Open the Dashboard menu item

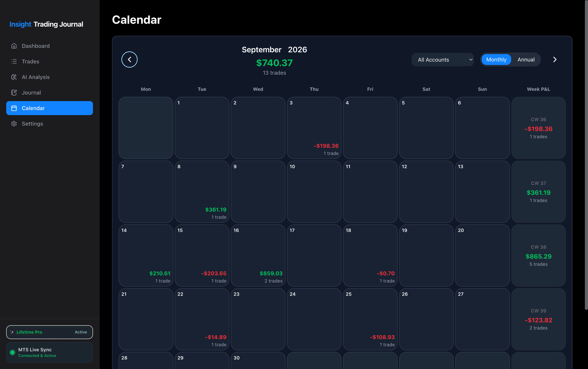pos(50,46)
